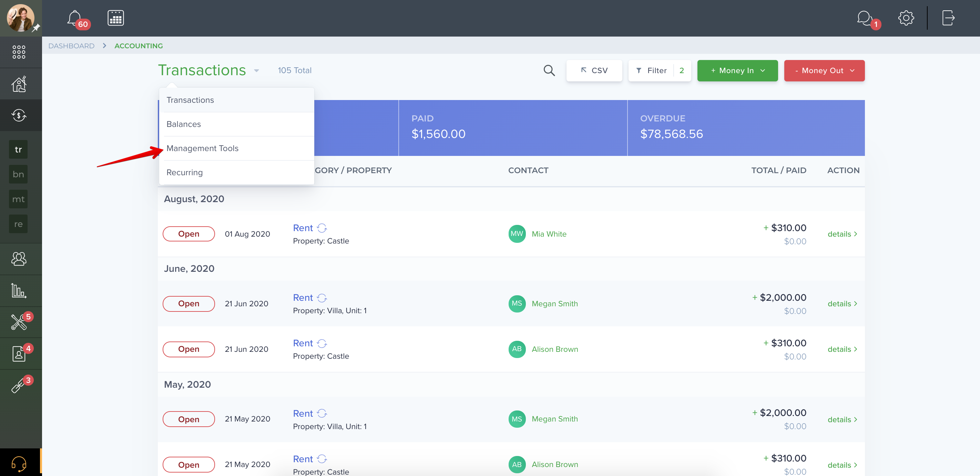Open the 'mt' sidebar shortcut
This screenshot has height=476, width=980.
(x=18, y=199)
